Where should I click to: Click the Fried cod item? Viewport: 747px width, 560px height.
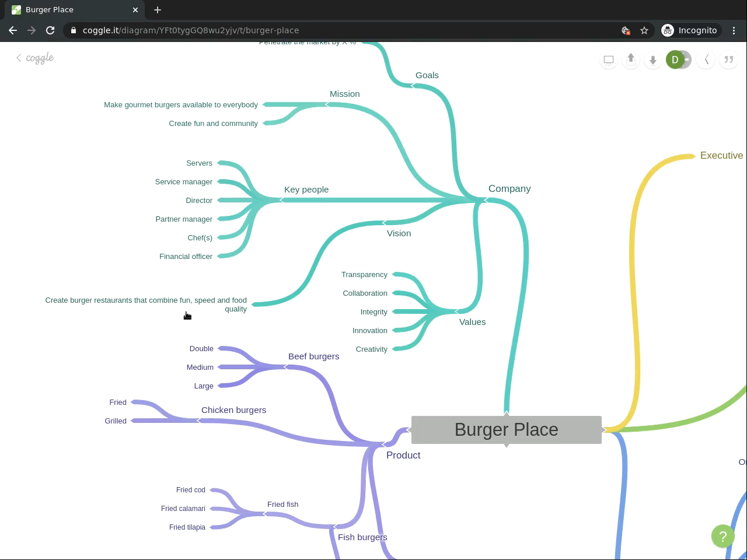pyautogui.click(x=191, y=490)
